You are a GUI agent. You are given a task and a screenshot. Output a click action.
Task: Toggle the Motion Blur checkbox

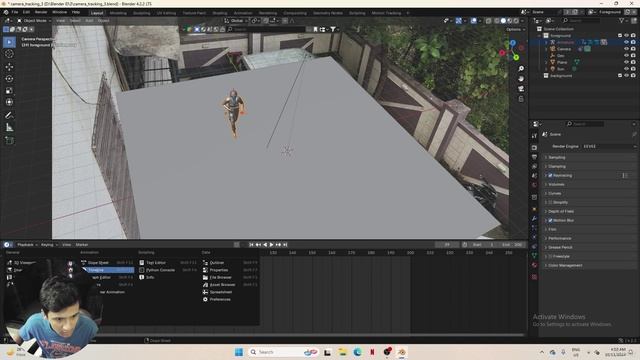pyautogui.click(x=550, y=220)
